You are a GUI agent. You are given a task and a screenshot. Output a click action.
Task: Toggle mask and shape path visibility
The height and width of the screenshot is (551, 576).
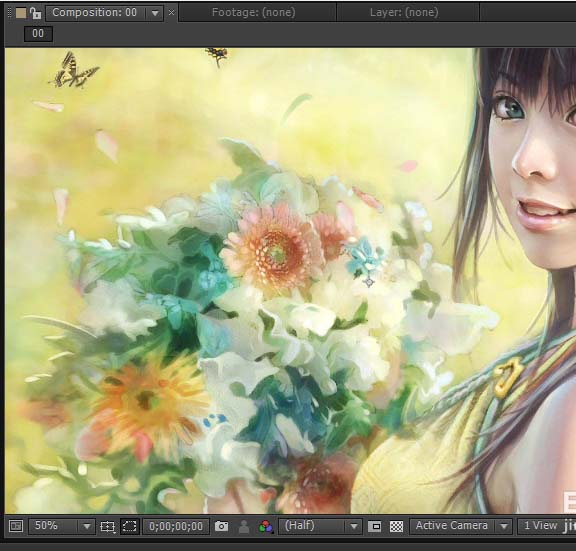click(129, 526)
